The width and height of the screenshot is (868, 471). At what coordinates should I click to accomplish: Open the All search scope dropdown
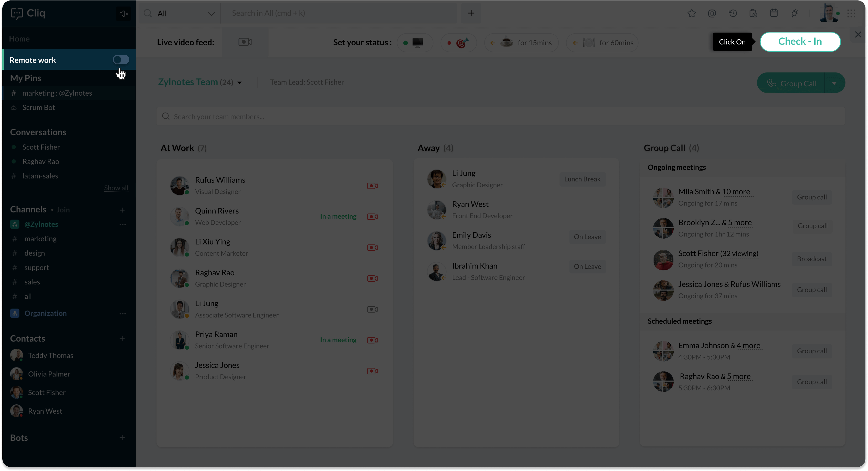pos(211,14)
